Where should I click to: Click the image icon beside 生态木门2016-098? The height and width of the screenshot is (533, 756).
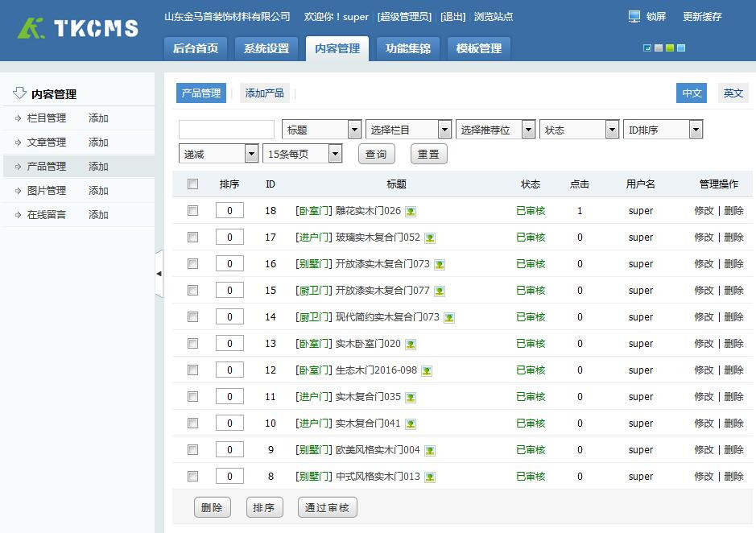click(x=427, y=371)
